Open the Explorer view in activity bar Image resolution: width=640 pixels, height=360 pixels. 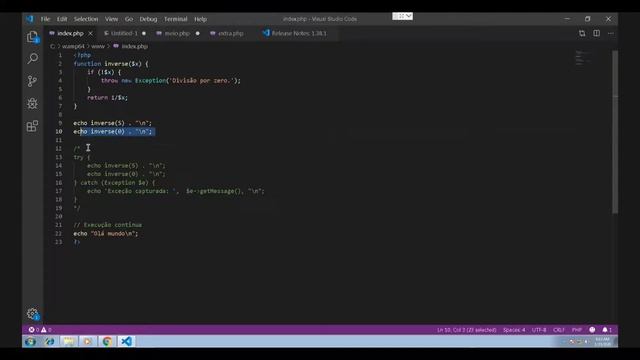pyautogui.click(x=33, y=37)
